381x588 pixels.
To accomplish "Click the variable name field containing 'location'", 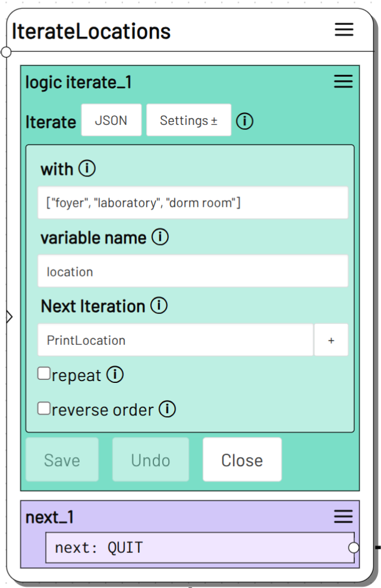I will pyautogui.click(x=193, y=272).
